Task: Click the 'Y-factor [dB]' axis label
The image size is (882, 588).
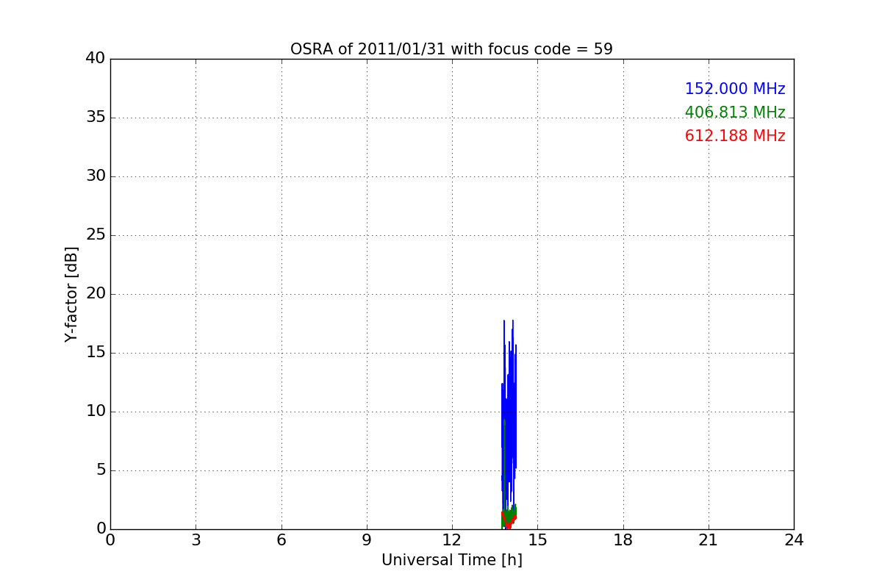Action: [71, 294]
